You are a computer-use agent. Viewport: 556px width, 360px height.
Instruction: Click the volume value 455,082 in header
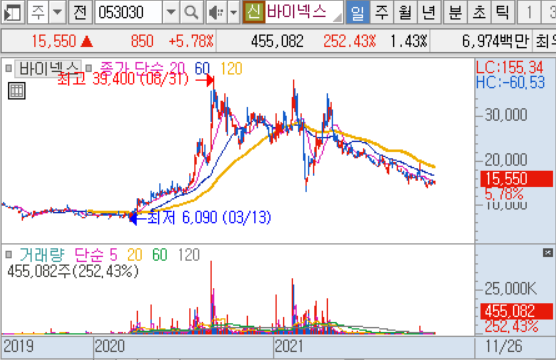coord(277,41)
